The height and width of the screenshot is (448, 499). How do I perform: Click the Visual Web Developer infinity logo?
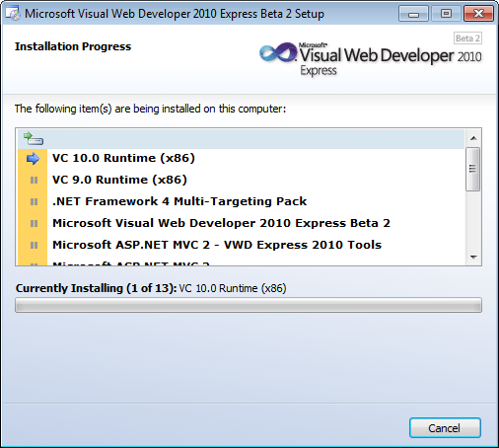coord(278,52)
